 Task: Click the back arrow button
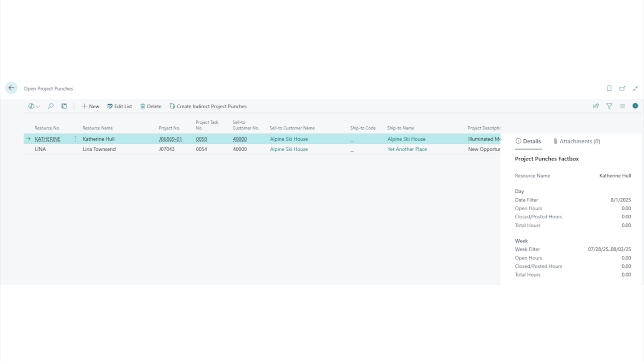pos(11,88)
